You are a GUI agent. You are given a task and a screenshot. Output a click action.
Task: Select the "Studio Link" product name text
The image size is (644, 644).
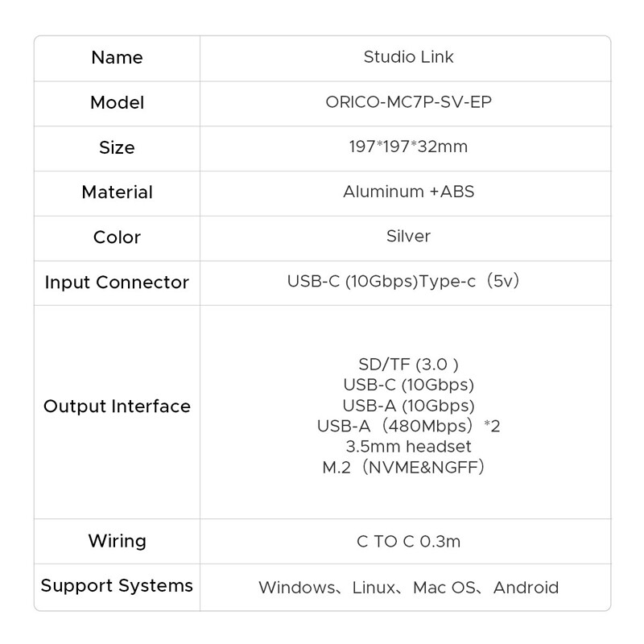(408, 57)
